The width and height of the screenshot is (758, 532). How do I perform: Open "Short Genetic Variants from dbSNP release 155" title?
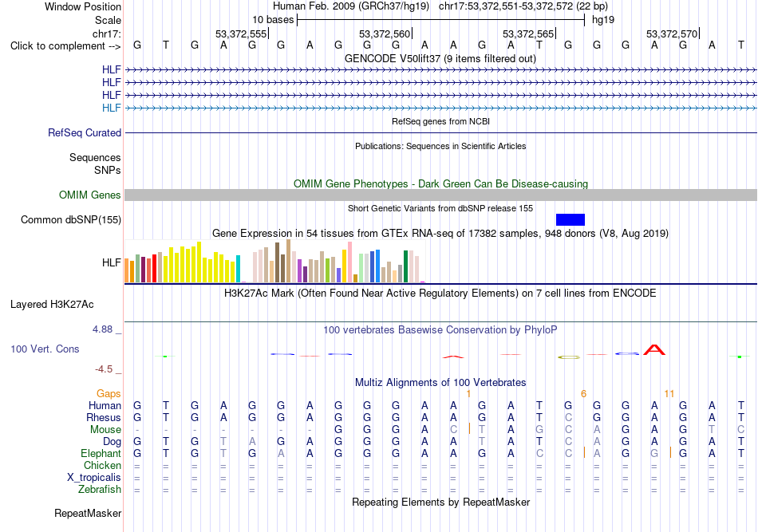(x=440, y=208)
